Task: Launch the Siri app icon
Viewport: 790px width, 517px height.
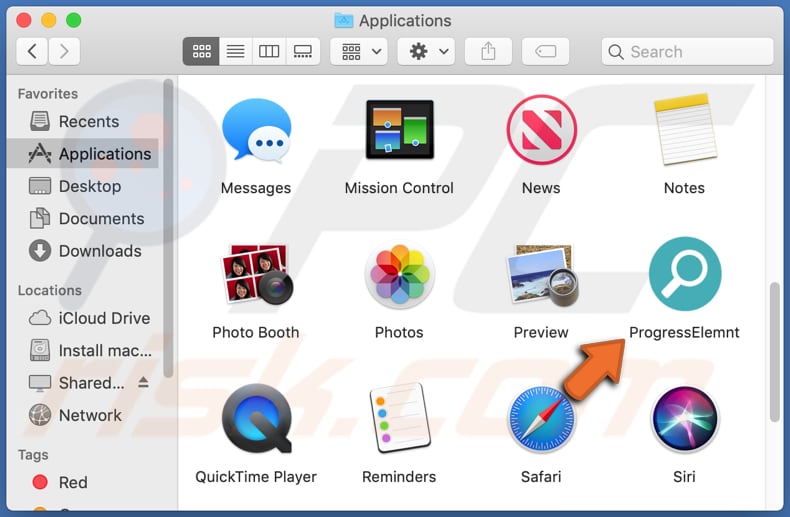Action: (685, 419)
